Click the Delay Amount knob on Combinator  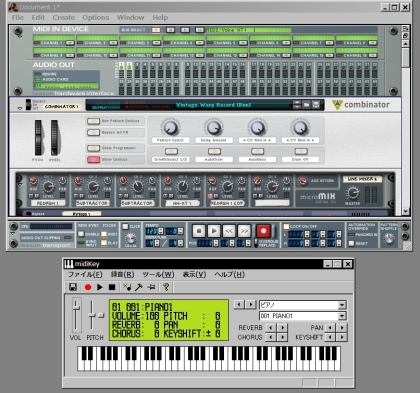[213, 128]
